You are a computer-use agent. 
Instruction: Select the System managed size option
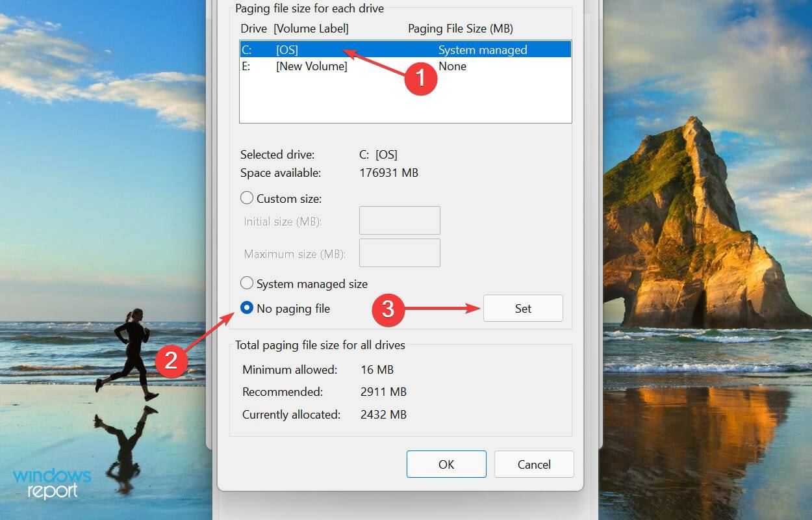tap(247, 283)
